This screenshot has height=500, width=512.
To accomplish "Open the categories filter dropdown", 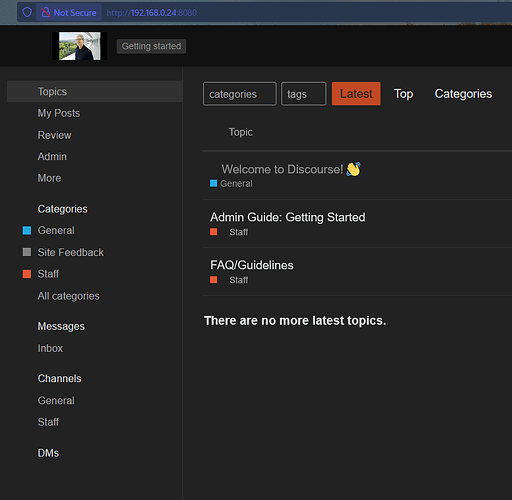I will 240,94.
